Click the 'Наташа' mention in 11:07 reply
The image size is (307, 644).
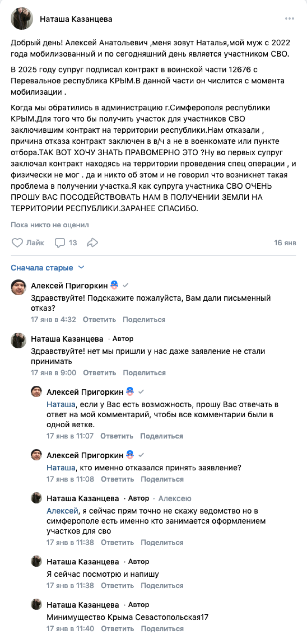click(61, 405)
